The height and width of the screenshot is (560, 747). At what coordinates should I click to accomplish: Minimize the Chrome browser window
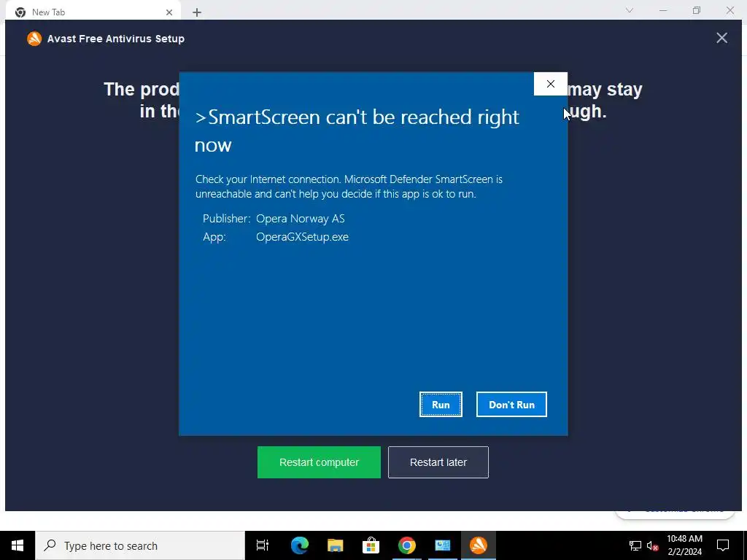coord(663,10)
